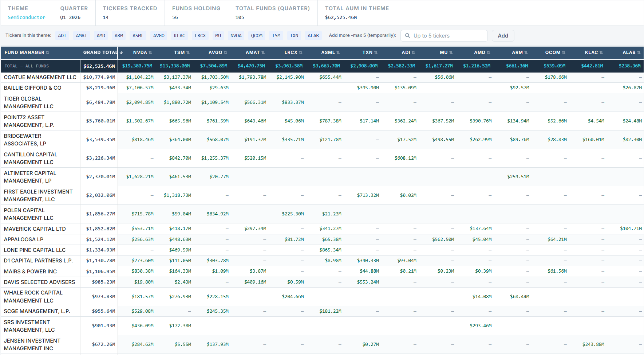Sort by Fund Manager column icon
644x355 pixels.
click(47, 52)
